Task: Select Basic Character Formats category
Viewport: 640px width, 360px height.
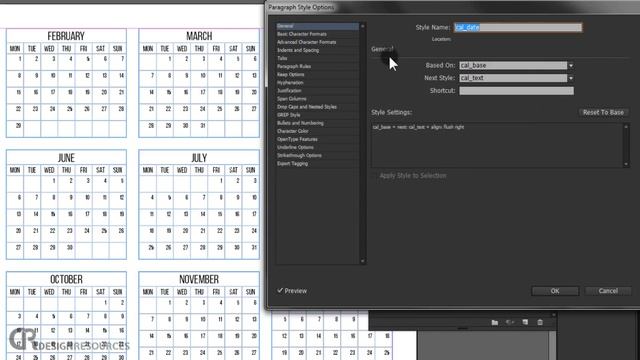Action: [x=318, y=34]
